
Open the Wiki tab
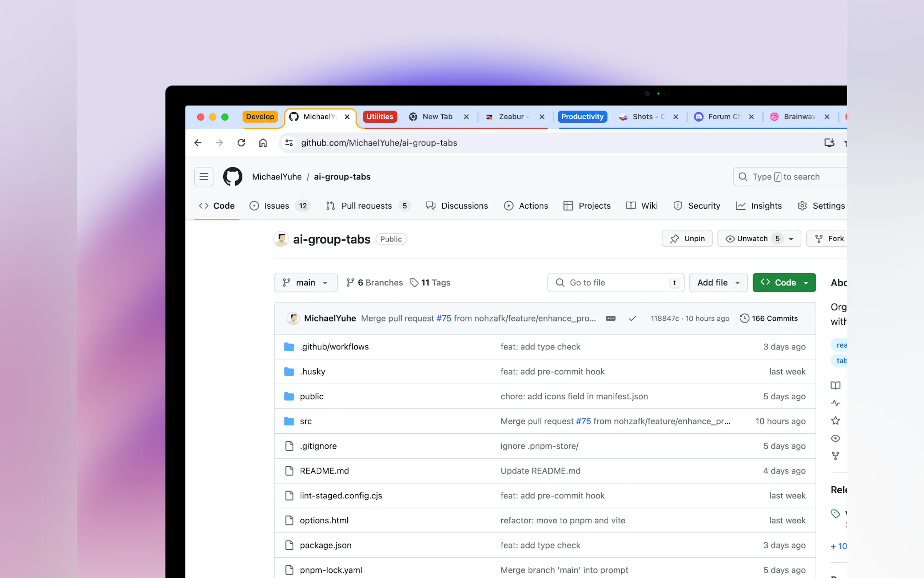coord(642,206)
